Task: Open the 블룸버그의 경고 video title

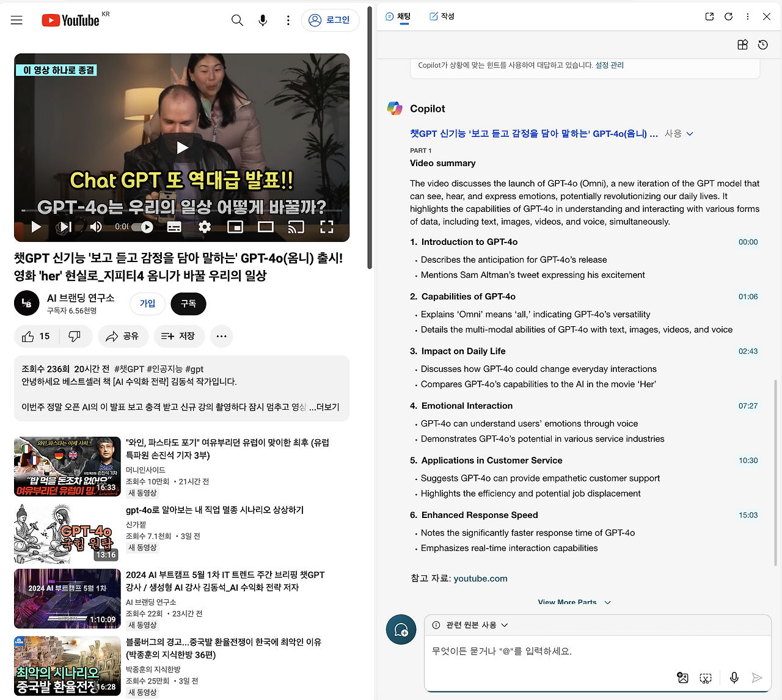Action: [224, 648]
